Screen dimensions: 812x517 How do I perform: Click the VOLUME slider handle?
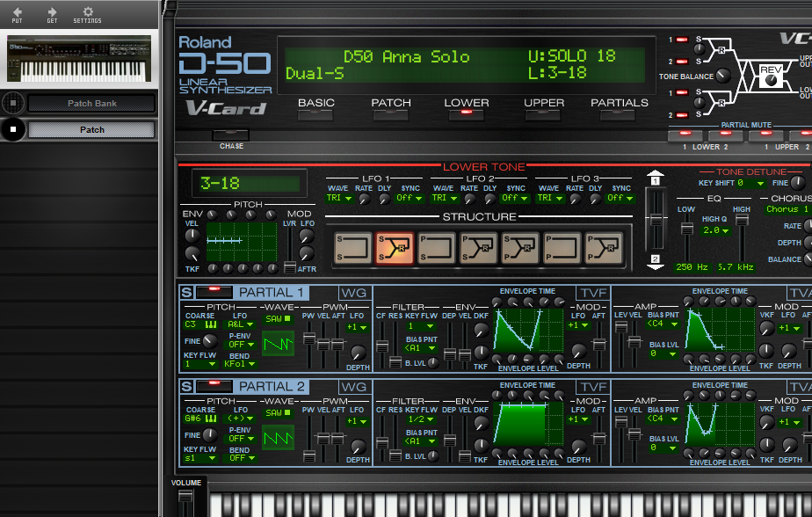tap(185, 496)
